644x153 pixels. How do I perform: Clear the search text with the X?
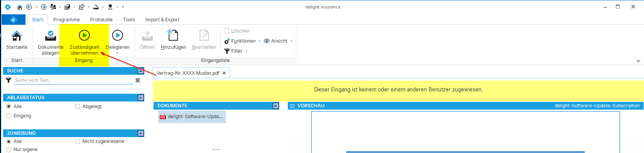coord(138,80)
